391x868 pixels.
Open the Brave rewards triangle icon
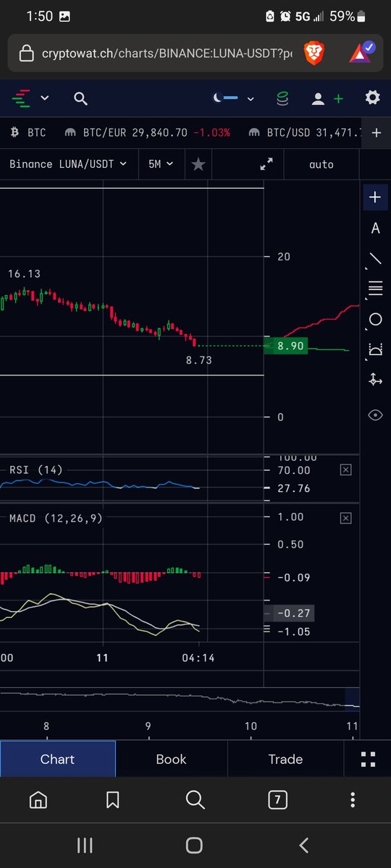(361, 52)
